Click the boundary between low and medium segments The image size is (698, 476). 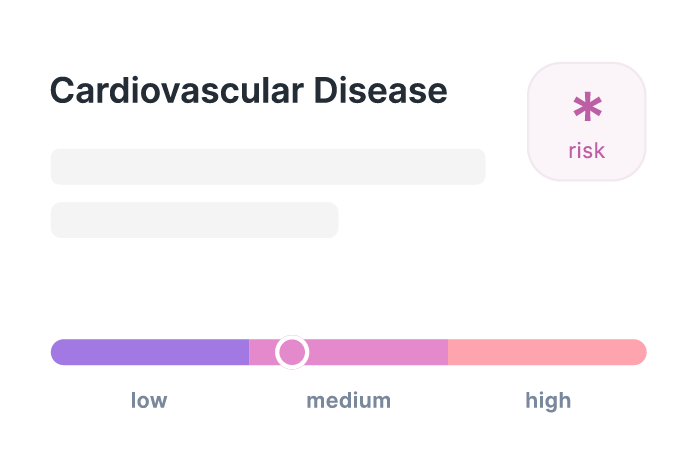249,352
